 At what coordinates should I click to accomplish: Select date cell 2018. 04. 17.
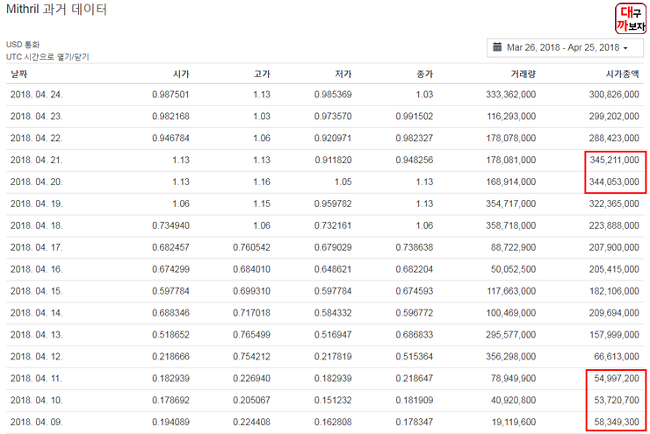[x=36, y=247]
